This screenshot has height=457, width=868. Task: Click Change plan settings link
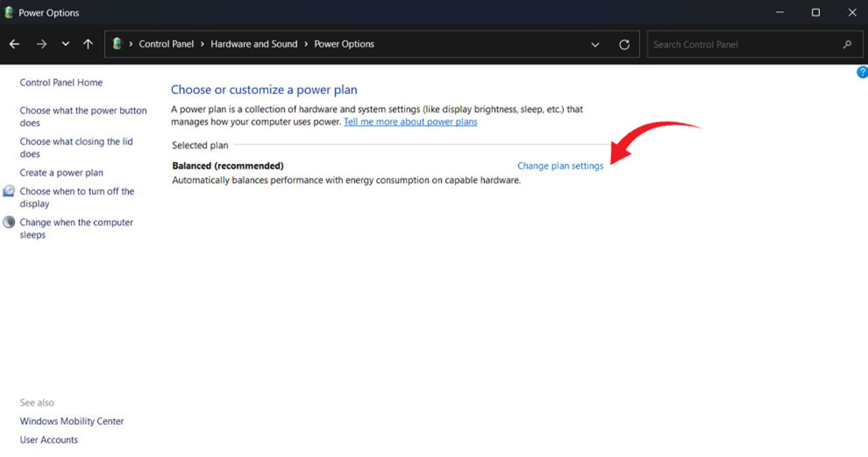click(560, 166)
